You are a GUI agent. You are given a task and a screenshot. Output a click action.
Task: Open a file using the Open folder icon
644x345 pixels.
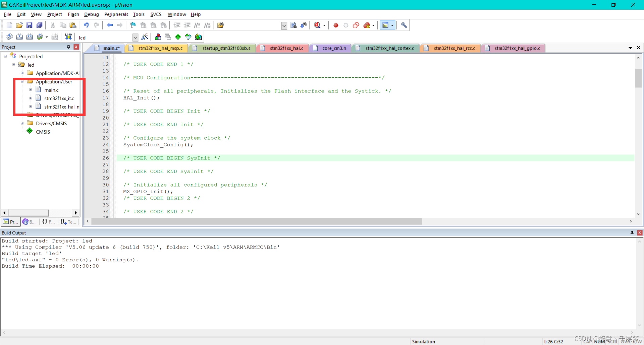19,25
